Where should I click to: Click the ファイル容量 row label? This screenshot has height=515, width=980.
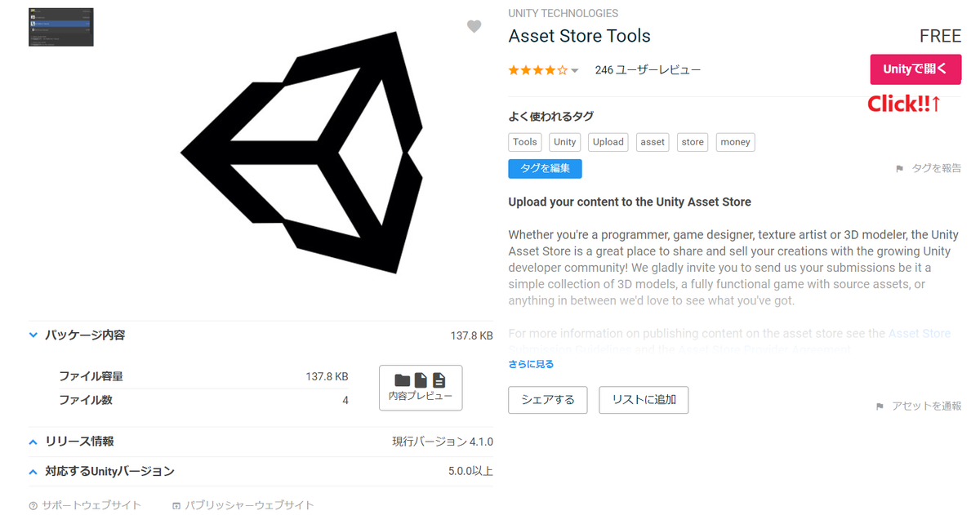coord(91,377)
